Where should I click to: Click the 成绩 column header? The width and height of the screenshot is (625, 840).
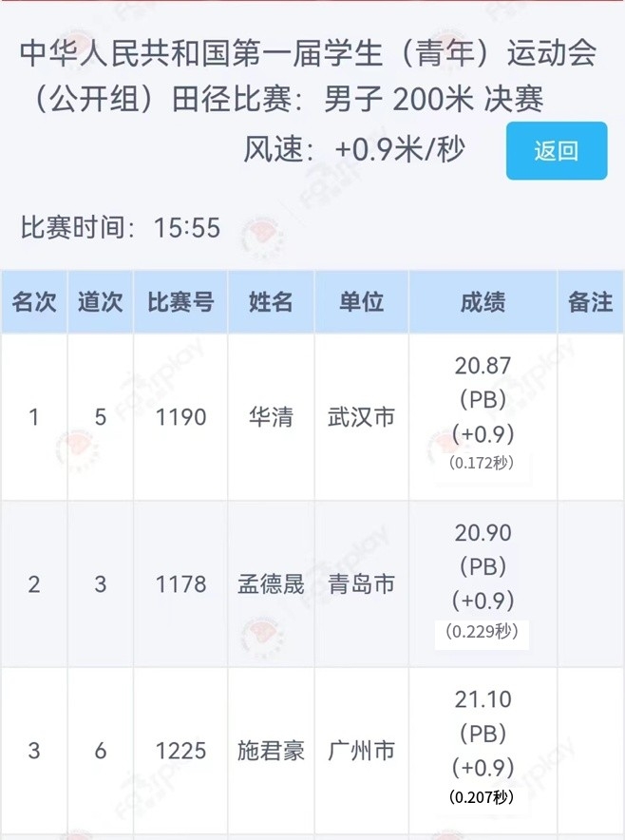[x=483, y=301]
